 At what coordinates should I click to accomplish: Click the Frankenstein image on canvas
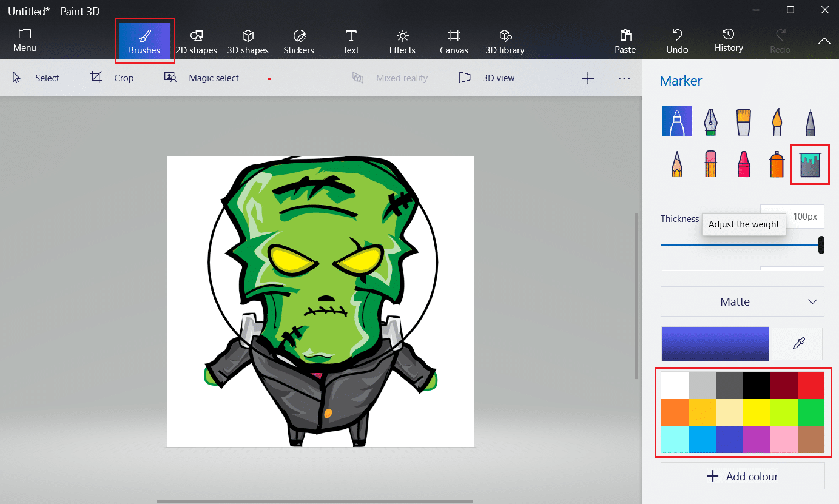(x=321, y=301)
